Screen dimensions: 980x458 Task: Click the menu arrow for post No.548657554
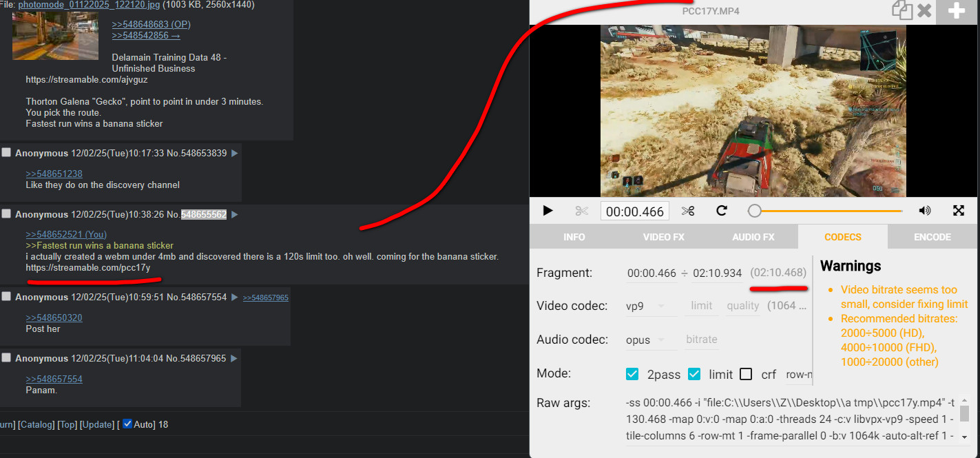coord(235,298)
